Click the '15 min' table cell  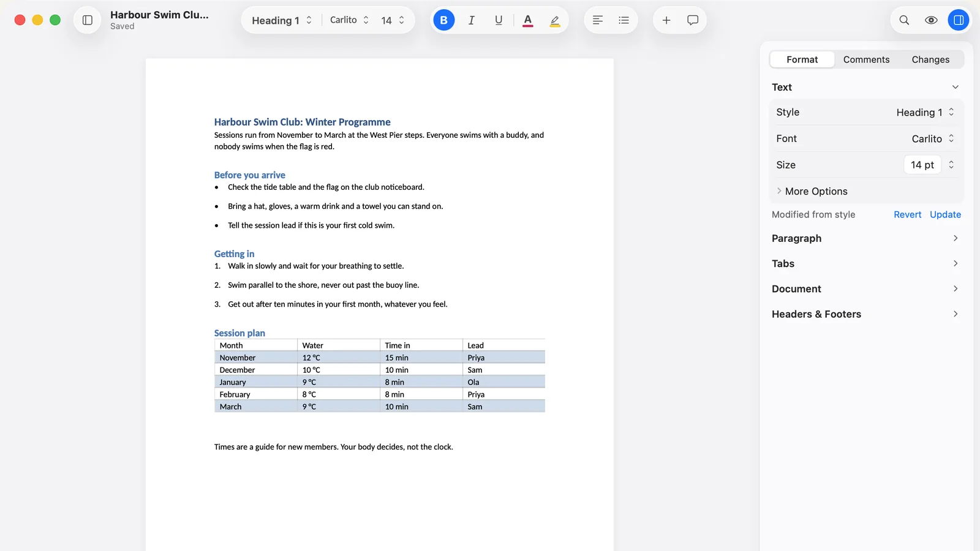coord(421,358)
